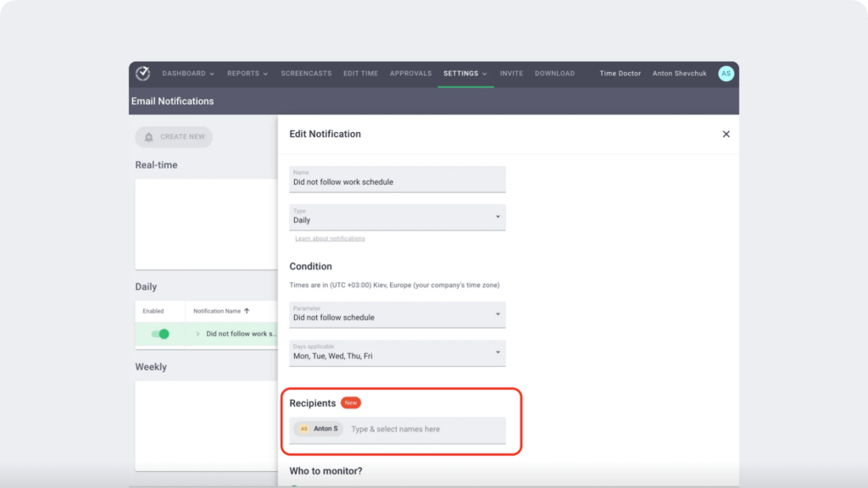Image resolution: width=868 pixels, height=488 pixels.
Task: Open the AS user avatar menu
Action: click(x=726, y=74)
